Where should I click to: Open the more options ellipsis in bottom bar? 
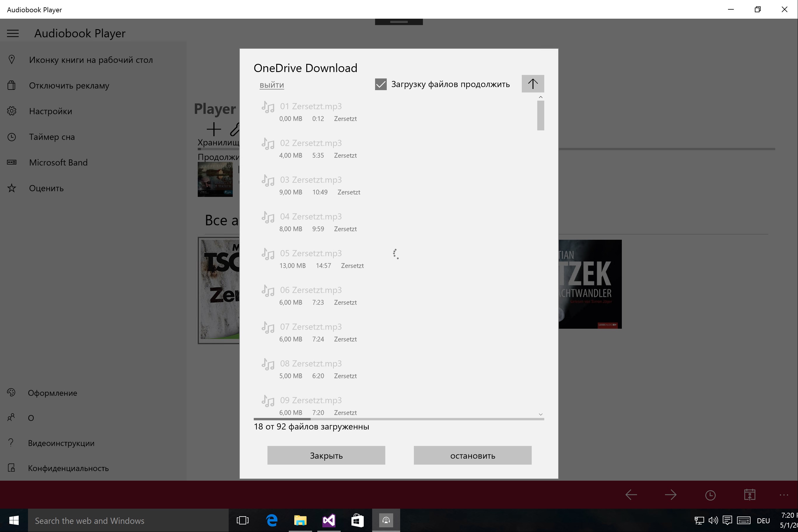(784, 495)
